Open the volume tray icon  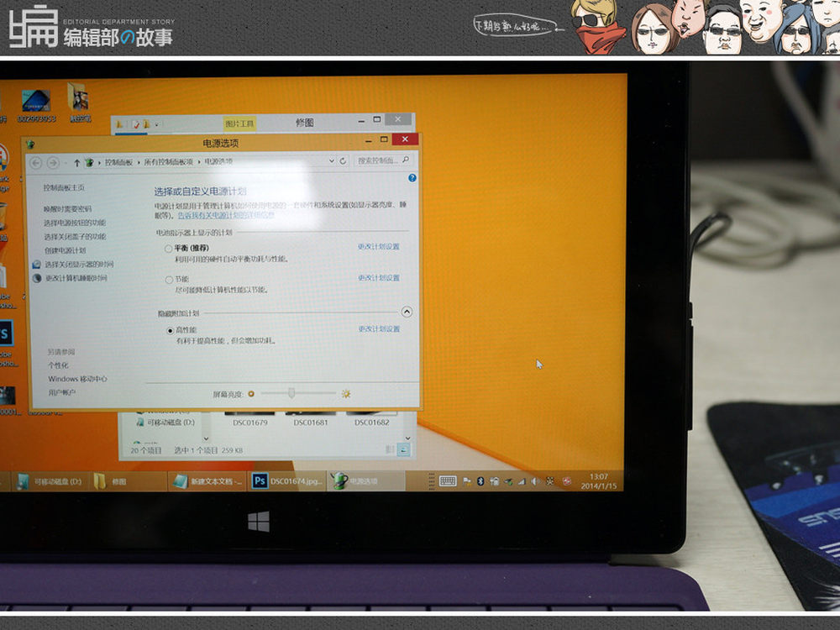(x=535, y=481)
